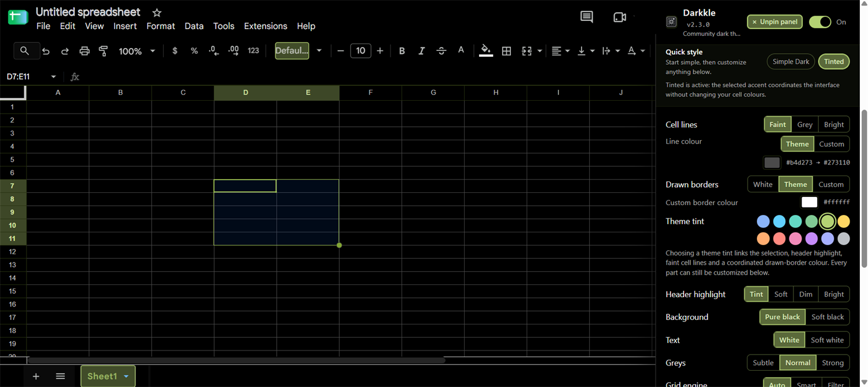Select the Sheet1 tab
The width and height of the screenshot is (868, 387).
tap(102, 377)
